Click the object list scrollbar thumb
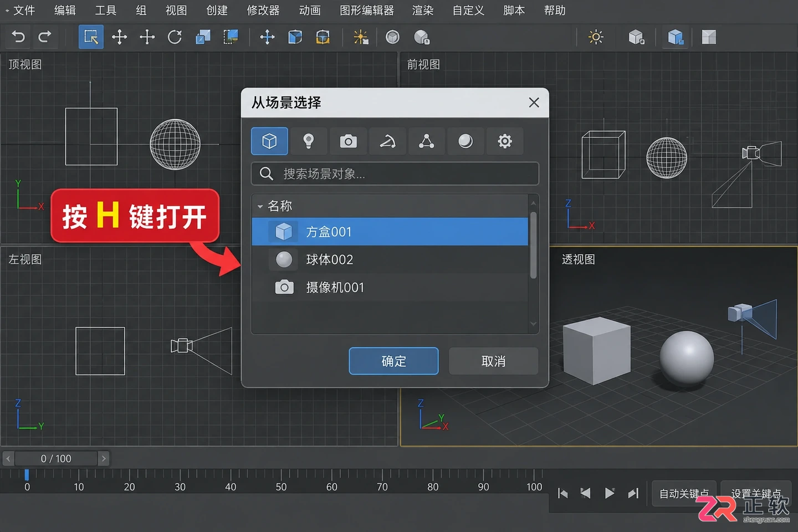Screen dimensions: 798x532 click(x=533, y=245)
